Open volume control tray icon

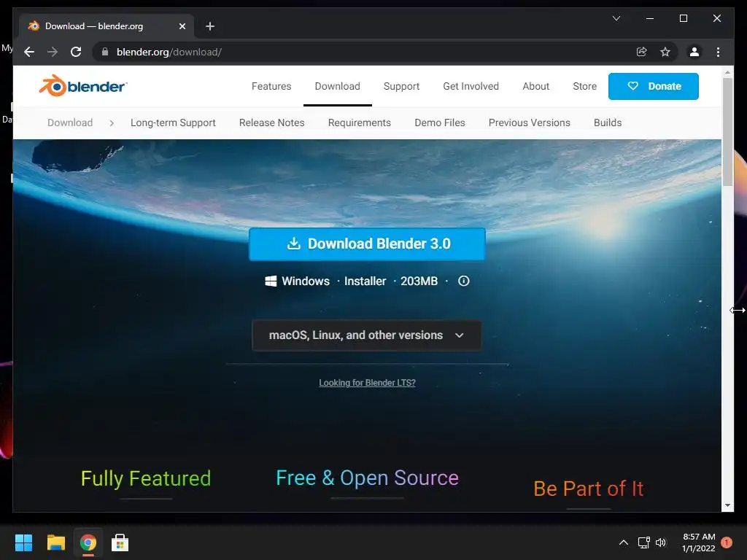(x=661, y=542)
